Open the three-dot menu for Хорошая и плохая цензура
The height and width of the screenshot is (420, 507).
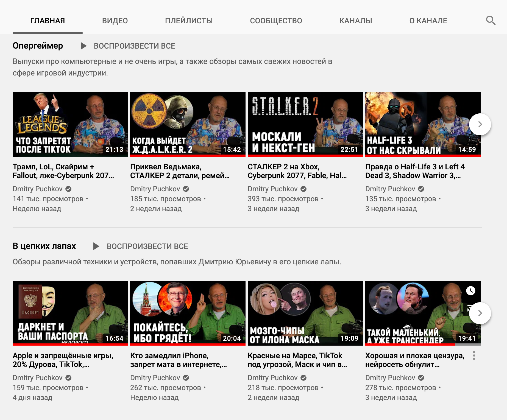tap(474, 355)
